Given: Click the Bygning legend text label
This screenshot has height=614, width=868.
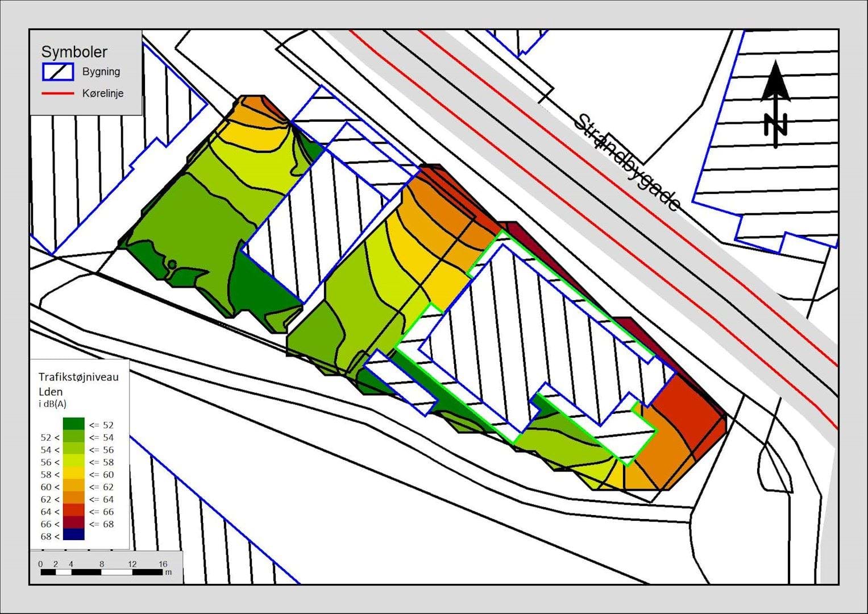Looking at the screenshot, I should (x=101, y=72).
